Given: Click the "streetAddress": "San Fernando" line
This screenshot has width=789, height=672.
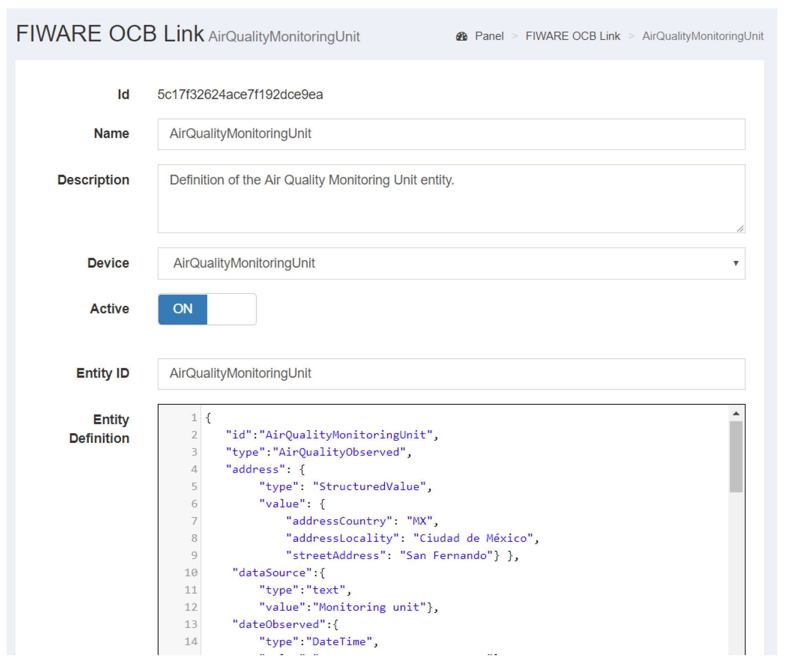Looking at the screenshot, I should tap(402, 556).
